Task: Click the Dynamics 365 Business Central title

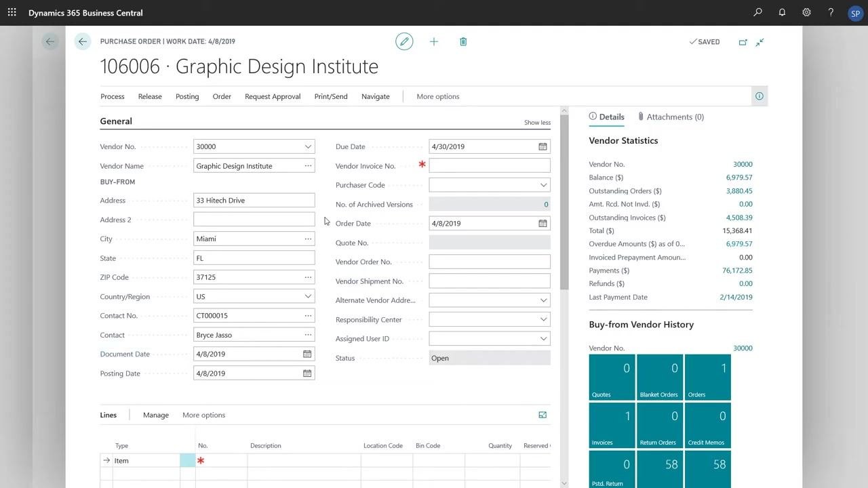Action: coord(85,13)
